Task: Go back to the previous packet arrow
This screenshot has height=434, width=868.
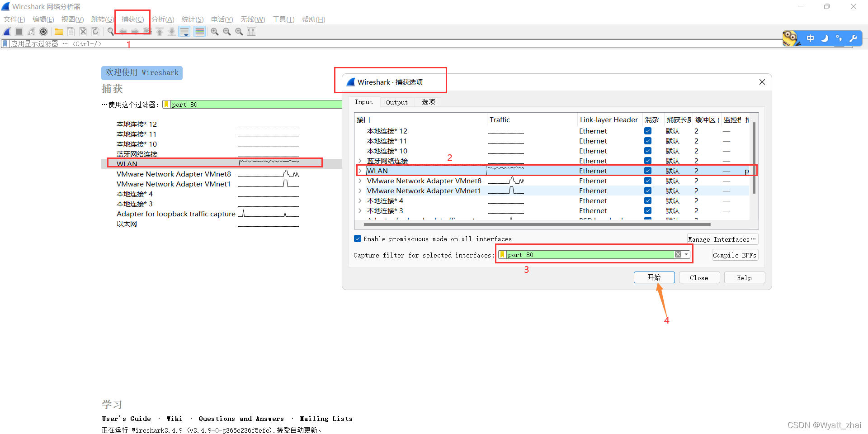Action: click(x=123, y=32)
